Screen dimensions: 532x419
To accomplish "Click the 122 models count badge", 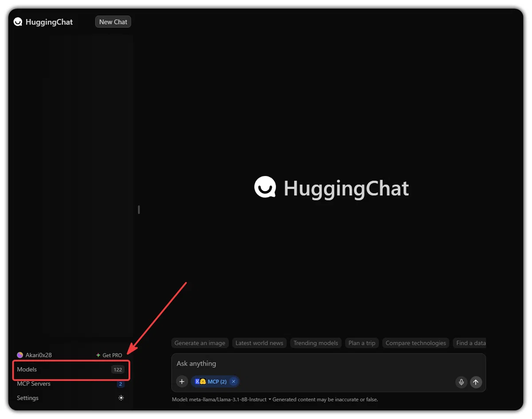I will (x=117, y=370).
